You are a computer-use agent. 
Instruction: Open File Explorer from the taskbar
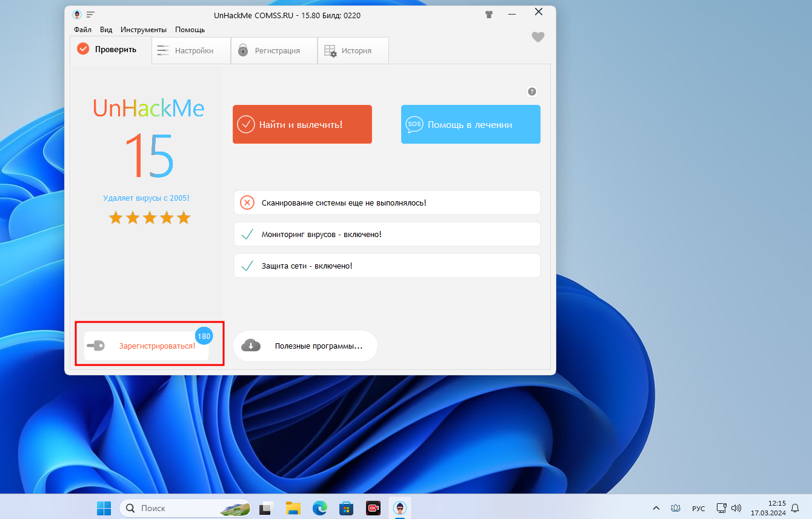[293, 507]
